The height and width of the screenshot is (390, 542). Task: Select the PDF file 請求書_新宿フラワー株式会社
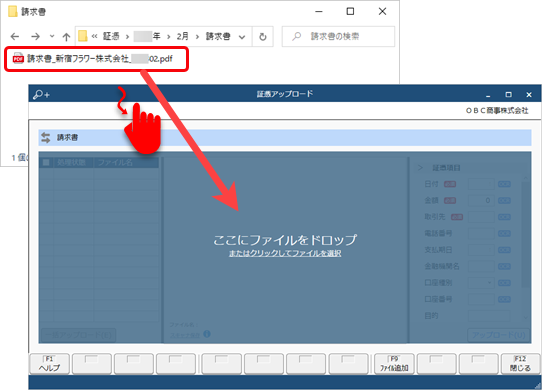pyautogui.click(x=93, y=59)
